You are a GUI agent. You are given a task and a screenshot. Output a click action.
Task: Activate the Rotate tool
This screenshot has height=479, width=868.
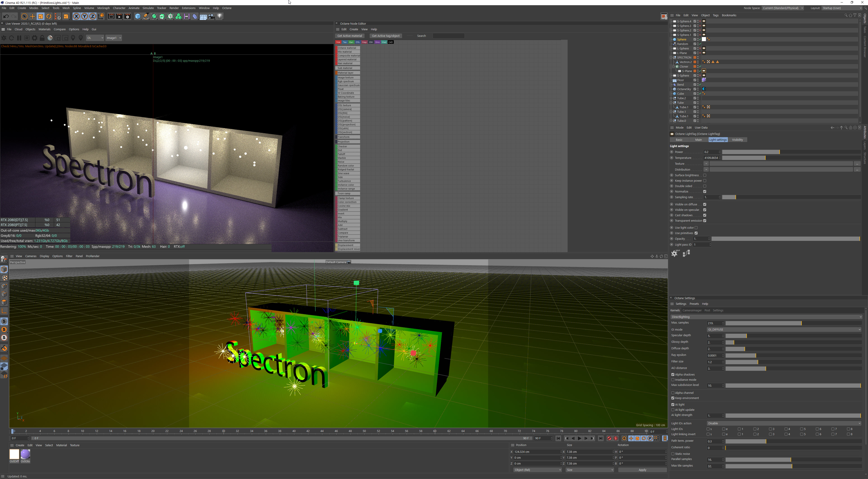click(x=49, y=16)
